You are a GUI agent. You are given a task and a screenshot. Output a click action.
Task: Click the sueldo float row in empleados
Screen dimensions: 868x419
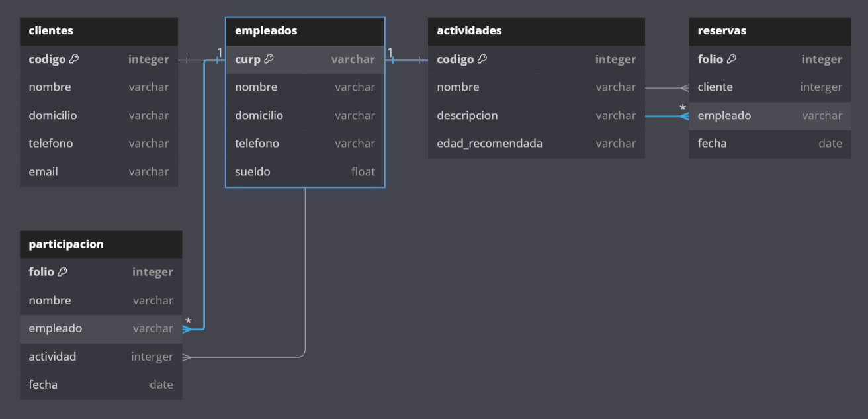(304, 172)
